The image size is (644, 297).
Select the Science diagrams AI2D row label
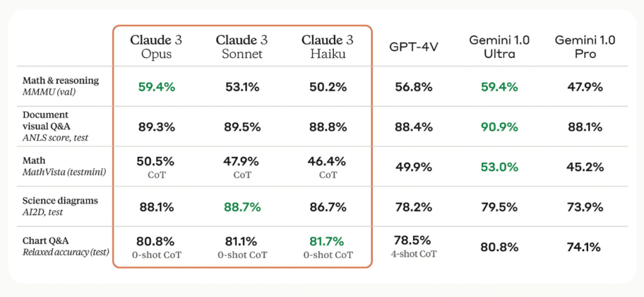[60, 206]
